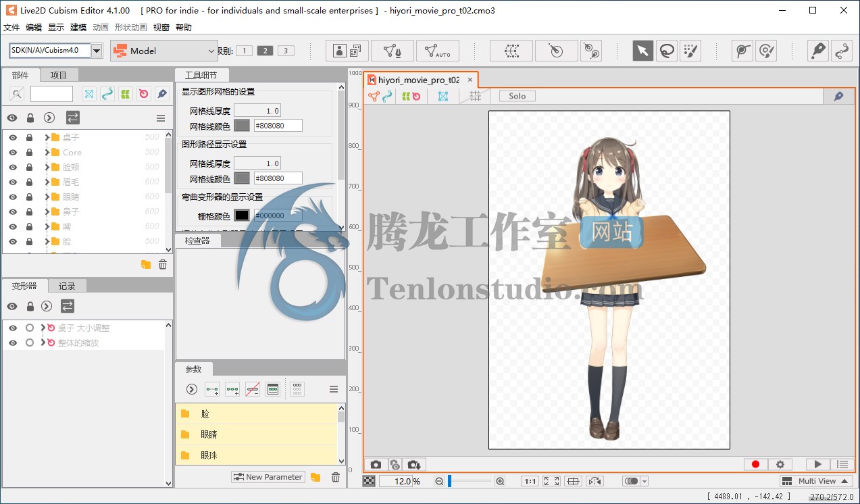
Task: Click the play button under canvas
Action: tap(817, 465)
